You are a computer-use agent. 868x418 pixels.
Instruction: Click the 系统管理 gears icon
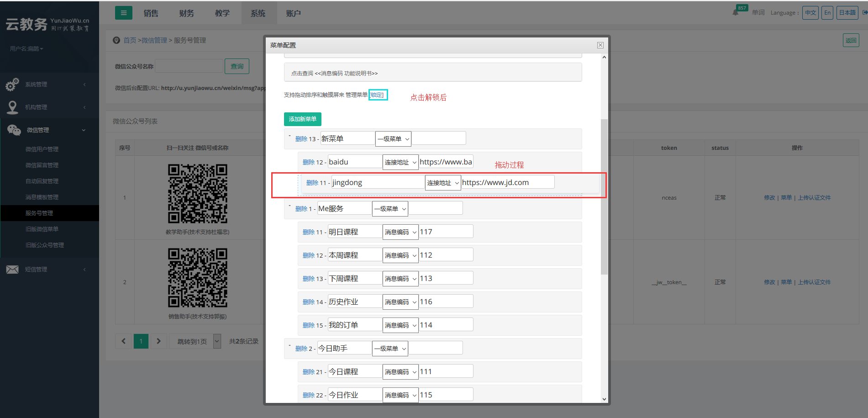click(12, 85)
